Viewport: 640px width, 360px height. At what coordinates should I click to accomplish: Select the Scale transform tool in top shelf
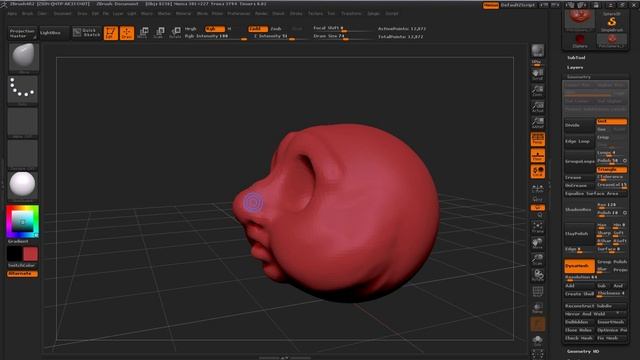tap(159, 33)
